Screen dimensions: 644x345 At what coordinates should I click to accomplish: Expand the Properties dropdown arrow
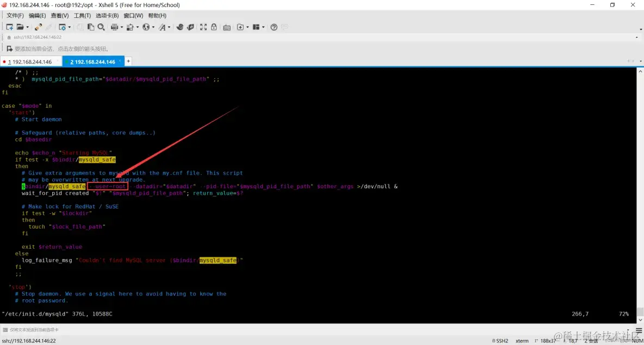click(69, 27)
